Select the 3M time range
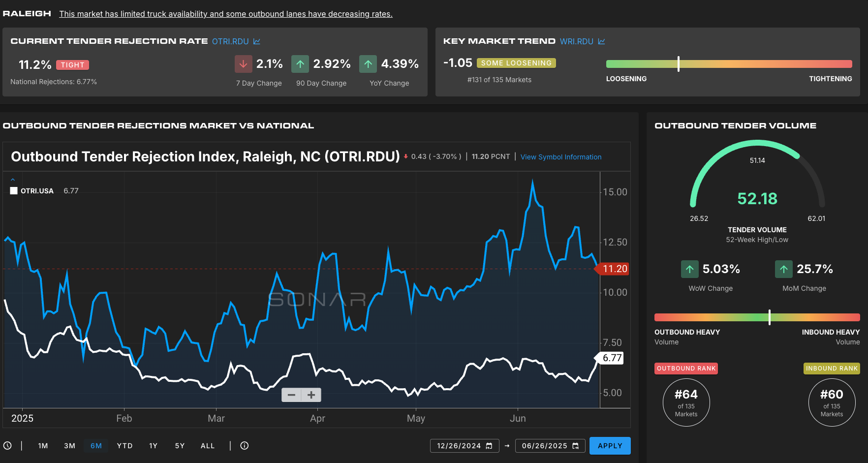868x463 pixels. [x=69, y=446]
